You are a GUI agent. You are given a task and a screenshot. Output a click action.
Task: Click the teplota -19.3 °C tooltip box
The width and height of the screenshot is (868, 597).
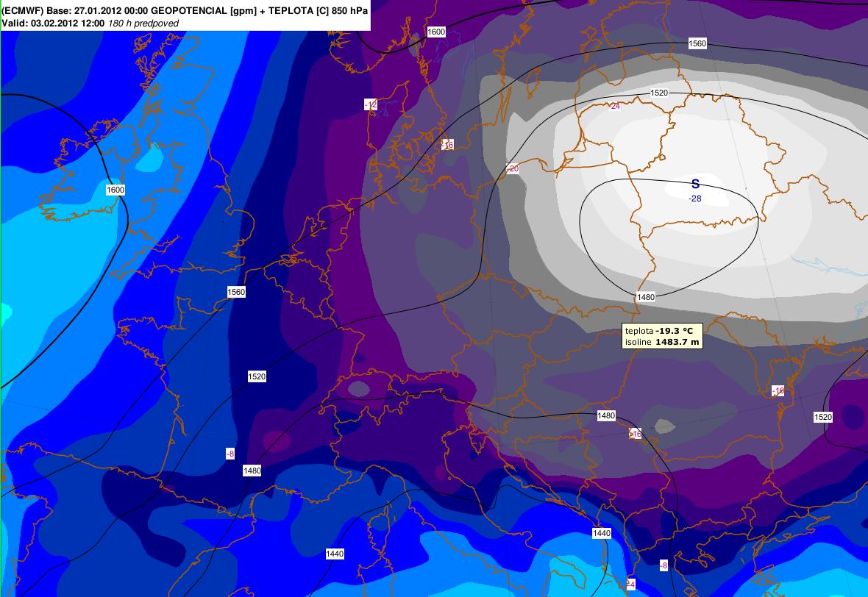tap(661, 336)
